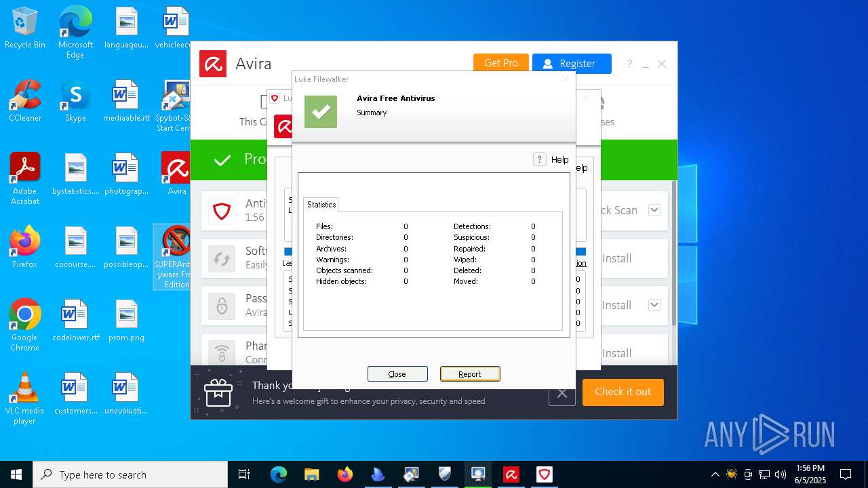Select the codelower.rtf desktop file

point(75,321)
